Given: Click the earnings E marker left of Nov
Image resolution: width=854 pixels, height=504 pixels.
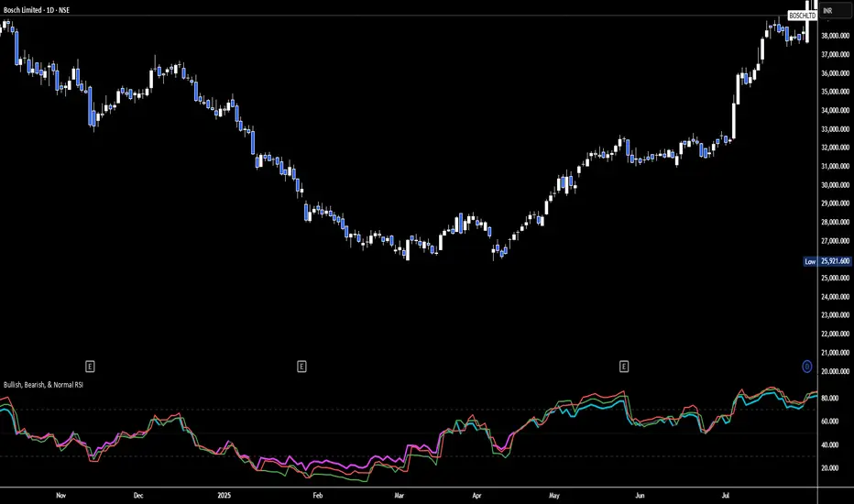Looking at the screenshot, I should tap(90, 367).
